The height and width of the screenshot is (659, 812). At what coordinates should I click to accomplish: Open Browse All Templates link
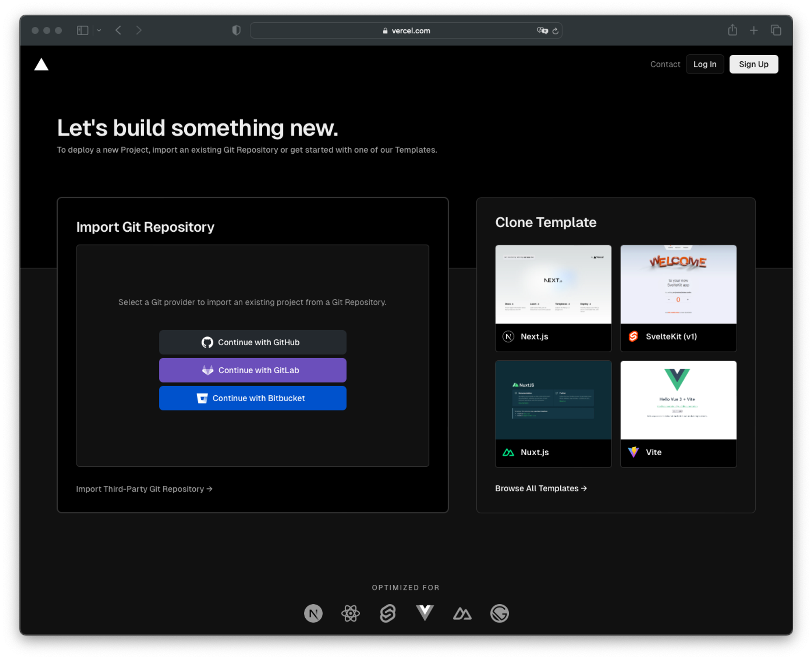[x=541, y=488]
